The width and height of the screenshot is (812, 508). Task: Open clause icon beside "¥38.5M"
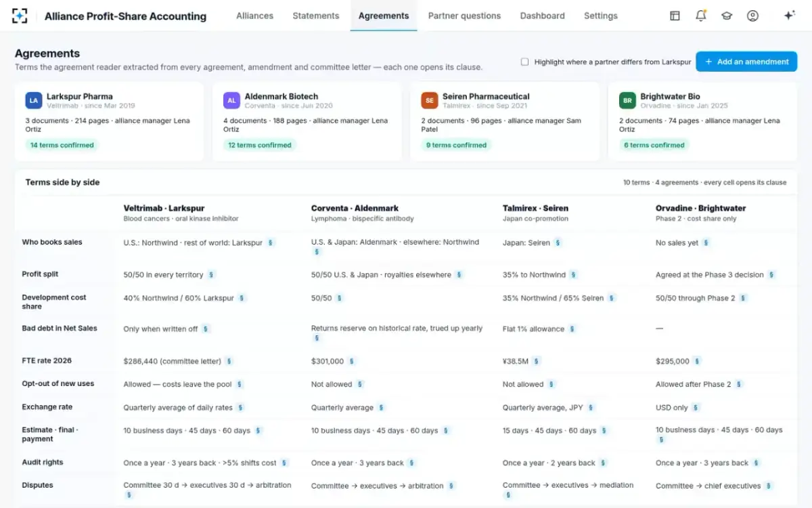[x=537, y=362]
